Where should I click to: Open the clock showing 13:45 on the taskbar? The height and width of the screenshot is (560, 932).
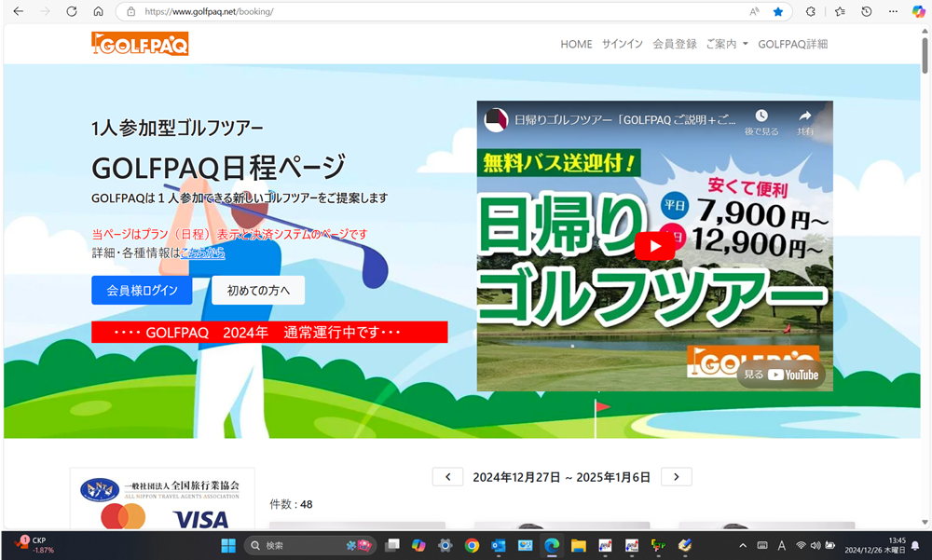875,545
